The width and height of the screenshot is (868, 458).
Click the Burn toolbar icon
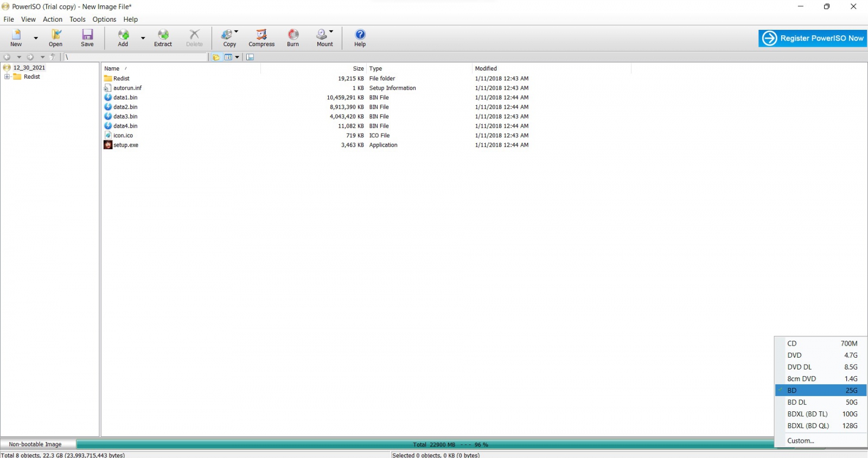pos(293,38)
